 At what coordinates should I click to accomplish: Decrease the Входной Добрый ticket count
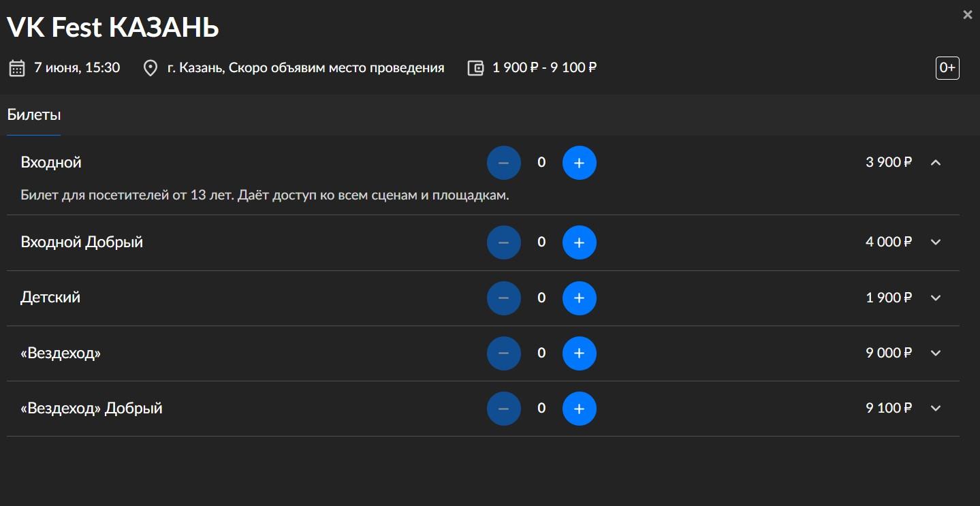pyautogui.click(x=504, y=242)
